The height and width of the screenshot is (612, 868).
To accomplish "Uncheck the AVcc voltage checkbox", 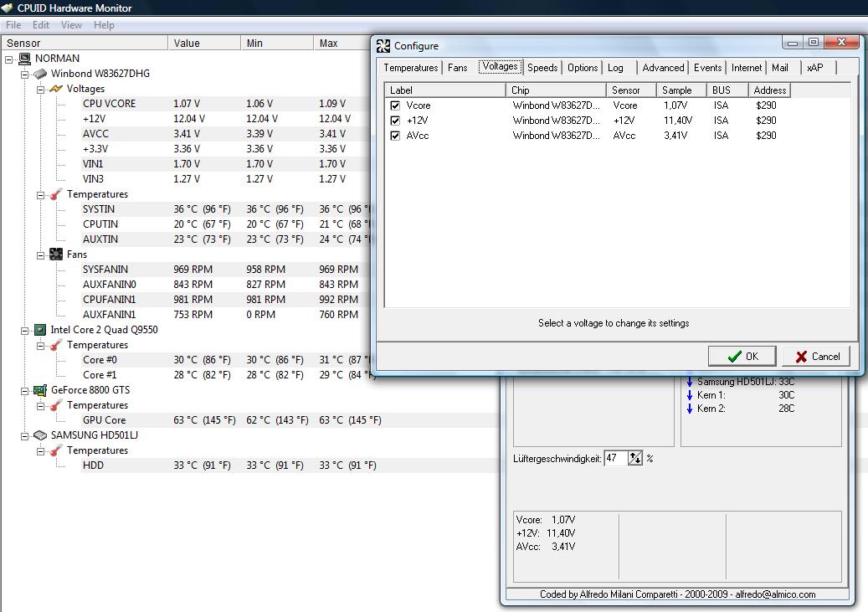I will point(395,136).
